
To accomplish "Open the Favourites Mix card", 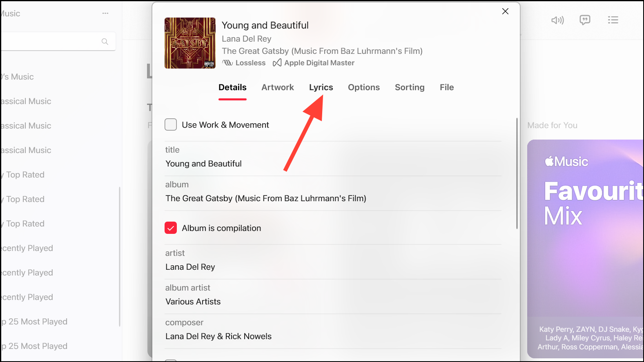I will pos(586,249).
